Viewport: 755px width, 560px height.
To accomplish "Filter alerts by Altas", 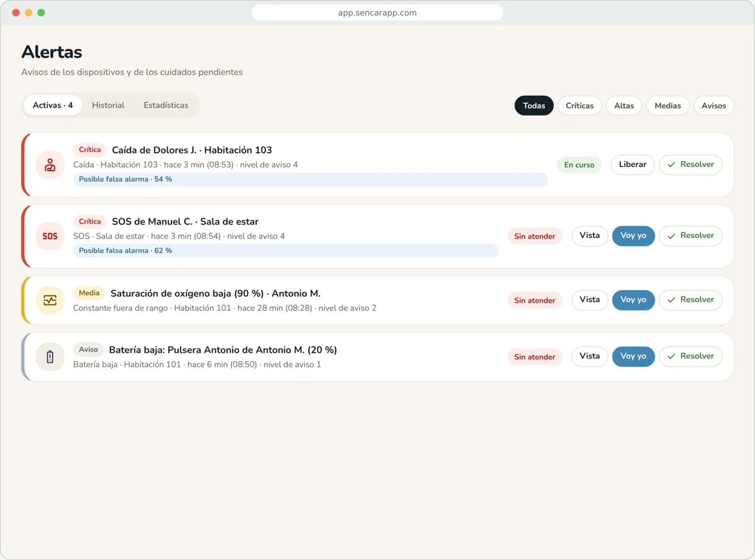I will pyautogui.click(x=624, y=106).
